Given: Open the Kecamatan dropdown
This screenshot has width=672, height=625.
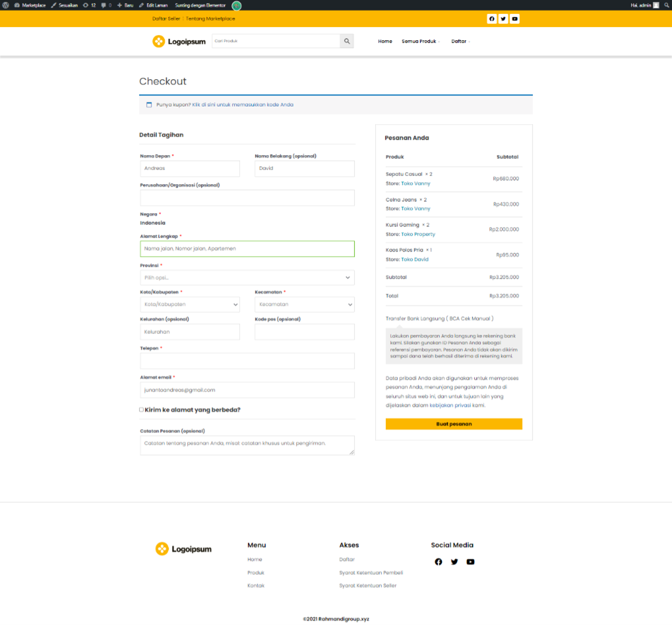Looking at the screenshot, I should (x=304, y=304).
